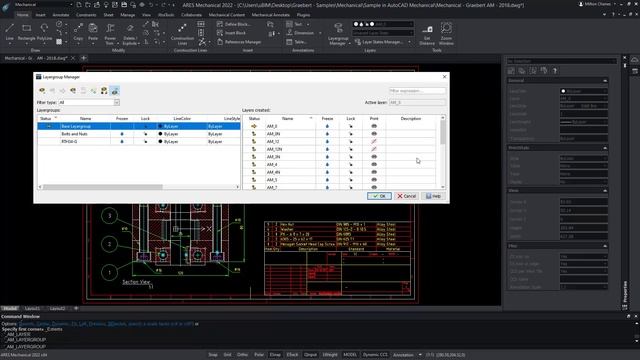The width and height of the screenshot is (640, 360).
Task: Click the LineColor swatch of Bolts and Nuts
Action: 160,134
